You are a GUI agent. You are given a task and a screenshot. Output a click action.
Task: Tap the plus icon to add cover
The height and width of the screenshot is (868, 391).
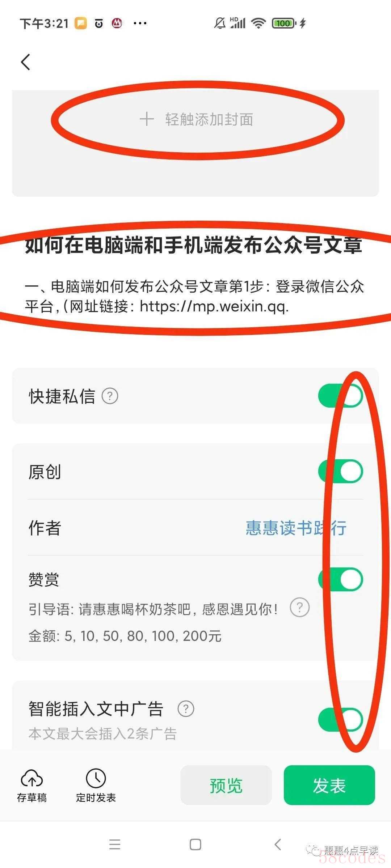click(x=147, y=119)
